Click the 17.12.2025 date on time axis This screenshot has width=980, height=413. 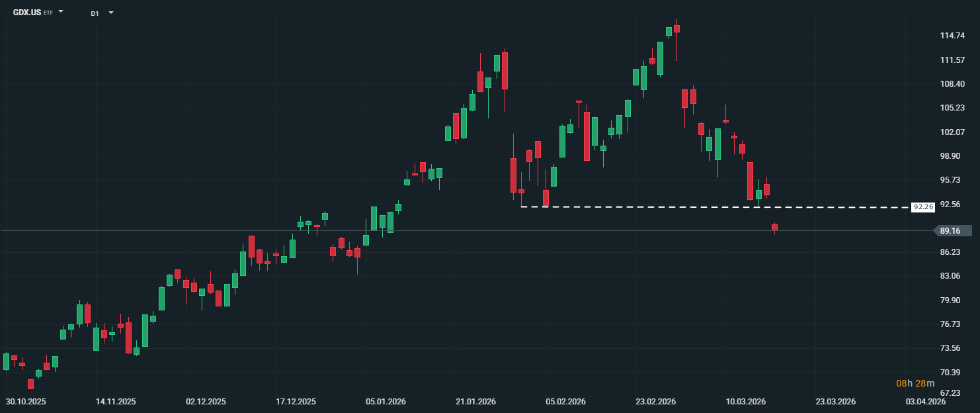click(296, 402)
